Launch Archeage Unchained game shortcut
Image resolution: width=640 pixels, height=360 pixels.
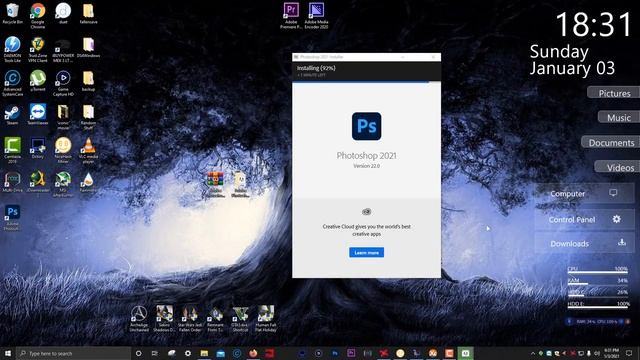tap(139, 318)
